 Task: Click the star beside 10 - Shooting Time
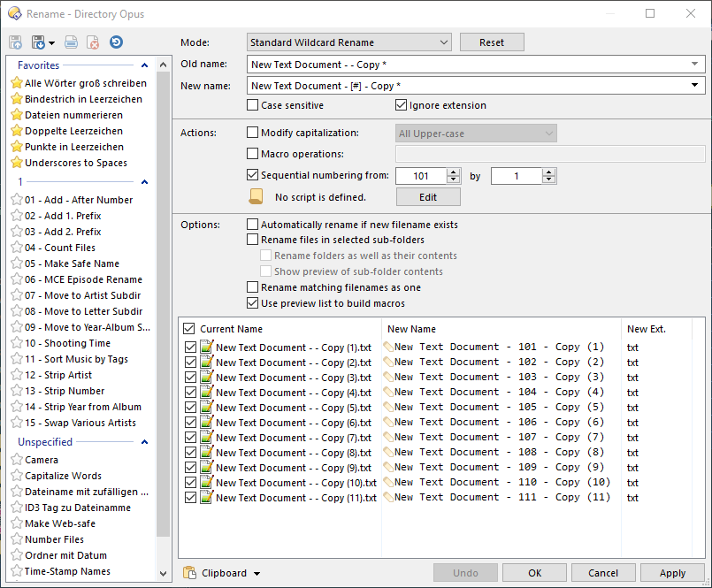pos(17,343)
